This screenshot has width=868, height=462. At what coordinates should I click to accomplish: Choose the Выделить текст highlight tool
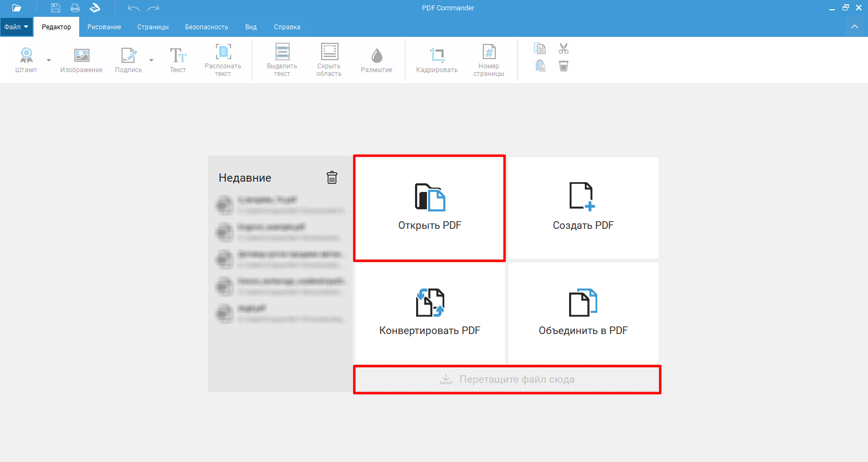coord(282,60)
